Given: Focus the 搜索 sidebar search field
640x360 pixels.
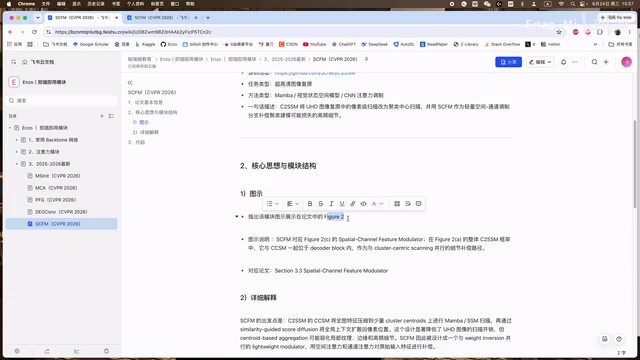Looking at the screenshot, I should 62,100.
